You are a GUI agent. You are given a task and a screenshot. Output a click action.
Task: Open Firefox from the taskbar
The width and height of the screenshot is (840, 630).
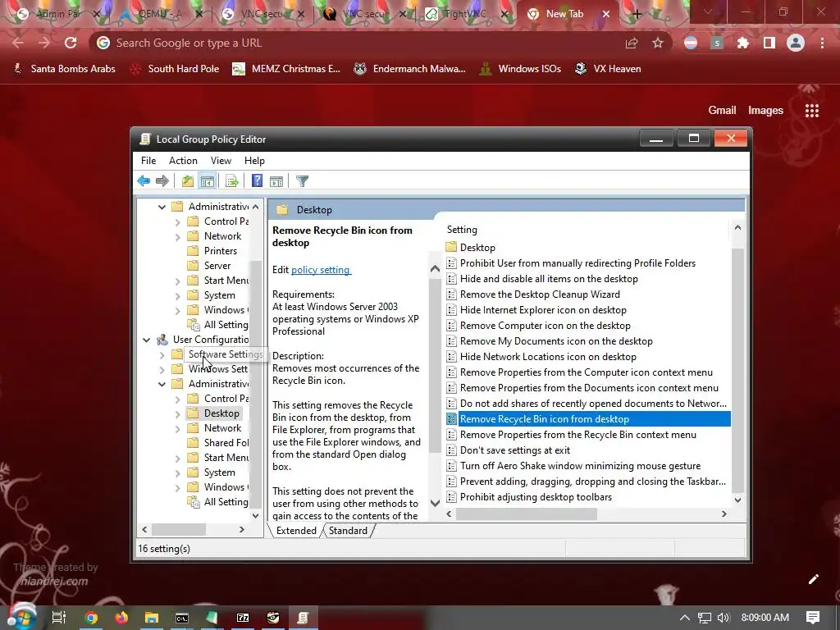pos(121,618)
